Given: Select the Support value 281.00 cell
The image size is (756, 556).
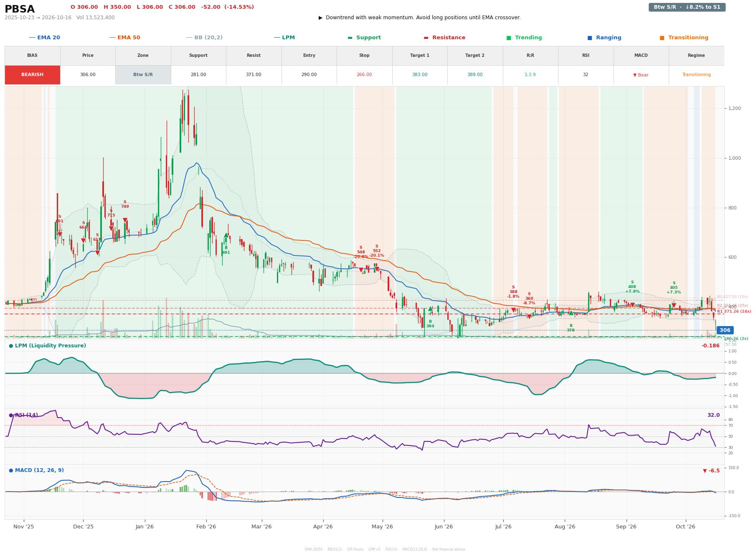Looking at the screenshot, I should [198, 75].
